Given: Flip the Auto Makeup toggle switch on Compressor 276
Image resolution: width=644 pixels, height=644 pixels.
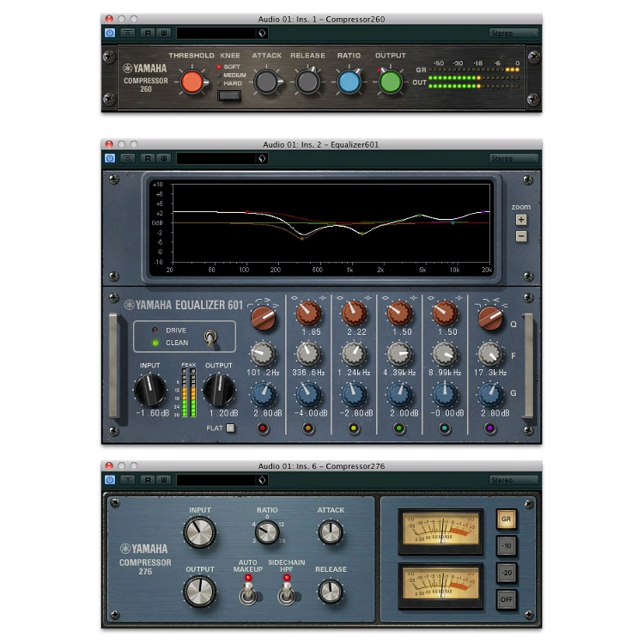Looking at the screenshot, I should (248, 594).
